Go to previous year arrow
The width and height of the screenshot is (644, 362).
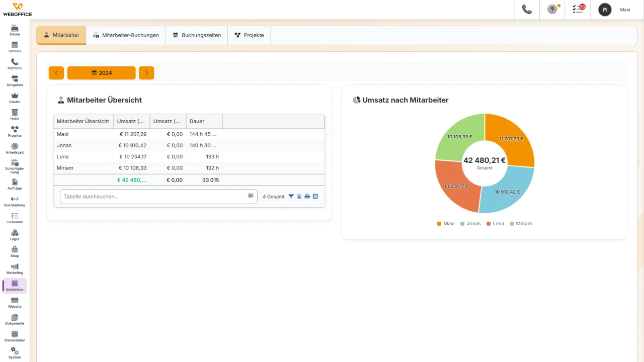(56, 73)
